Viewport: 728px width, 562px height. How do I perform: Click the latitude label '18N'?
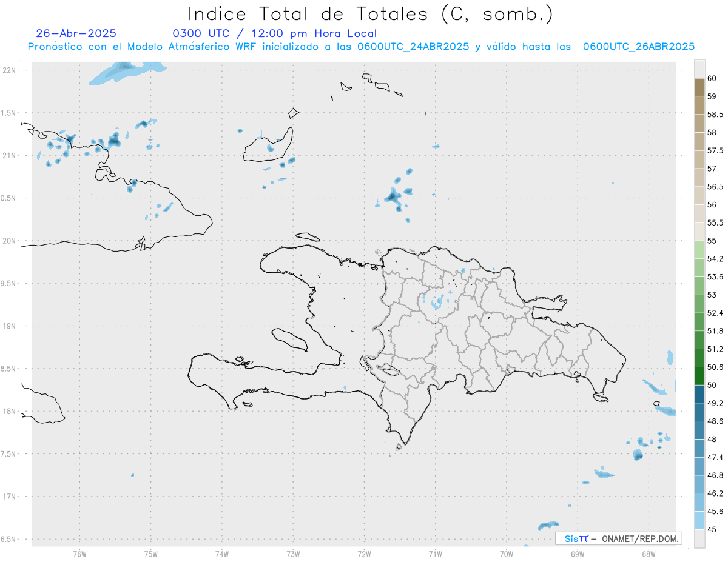point(9,411)
